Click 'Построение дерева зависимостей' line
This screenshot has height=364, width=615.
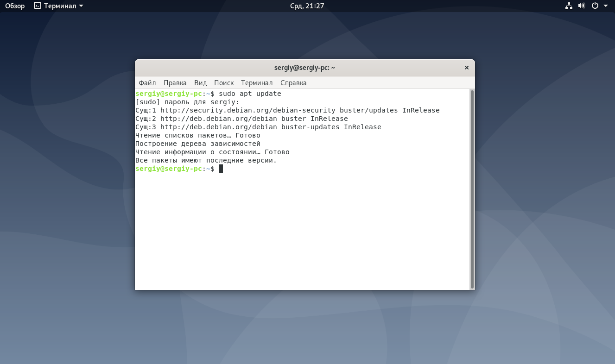click(x=198, y=144)
